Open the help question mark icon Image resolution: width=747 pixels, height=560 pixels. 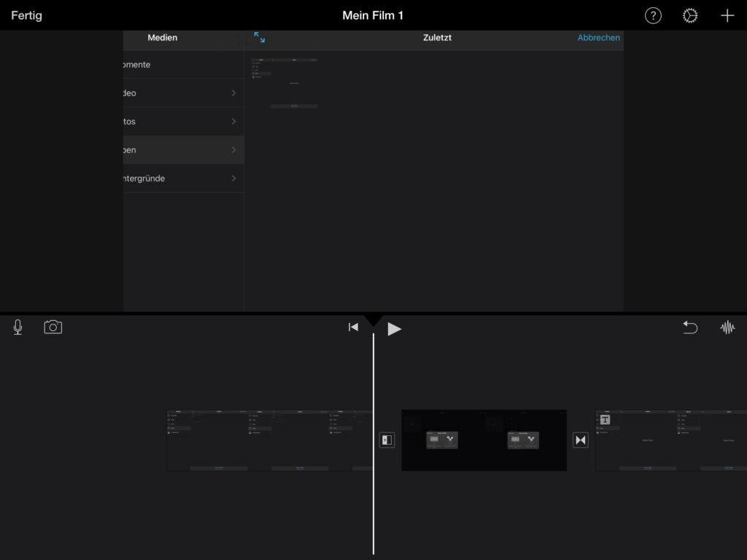(x=653, y=16)
